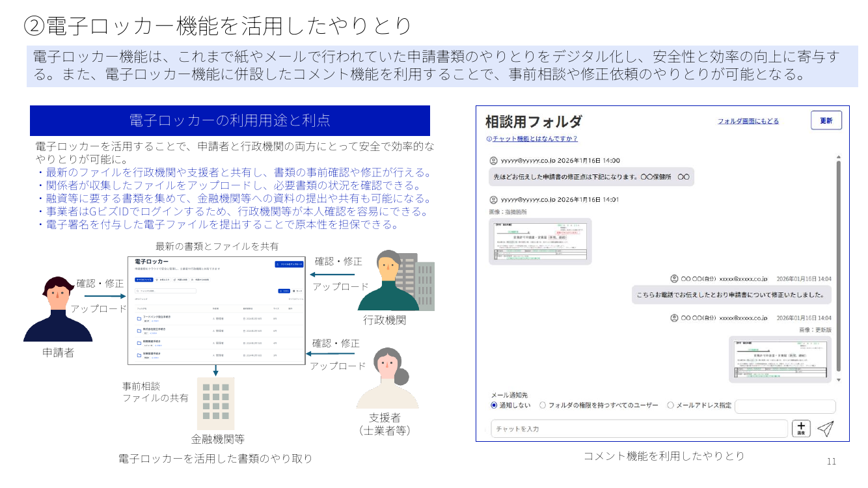Select the 通知しない radio button
Screen dimensions: 868x488
pyautogui.click(x=494, y=405)
